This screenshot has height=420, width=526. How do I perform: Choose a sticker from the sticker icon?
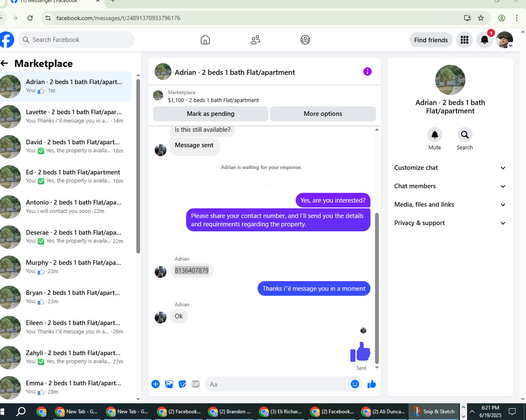(182, 384)
